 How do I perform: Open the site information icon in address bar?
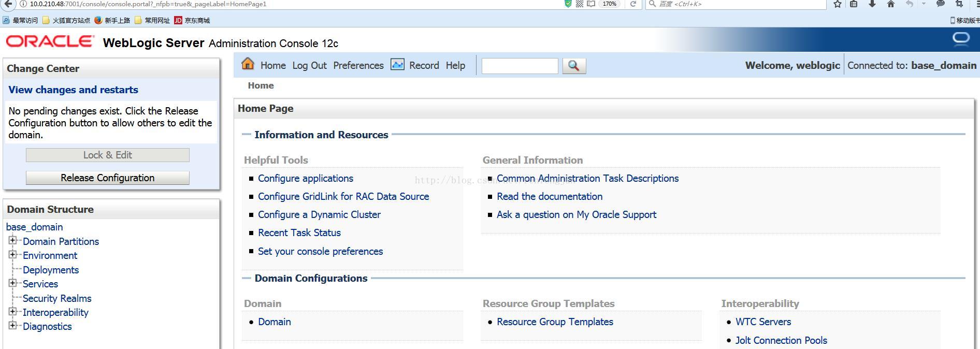click(x=23, y=4)
